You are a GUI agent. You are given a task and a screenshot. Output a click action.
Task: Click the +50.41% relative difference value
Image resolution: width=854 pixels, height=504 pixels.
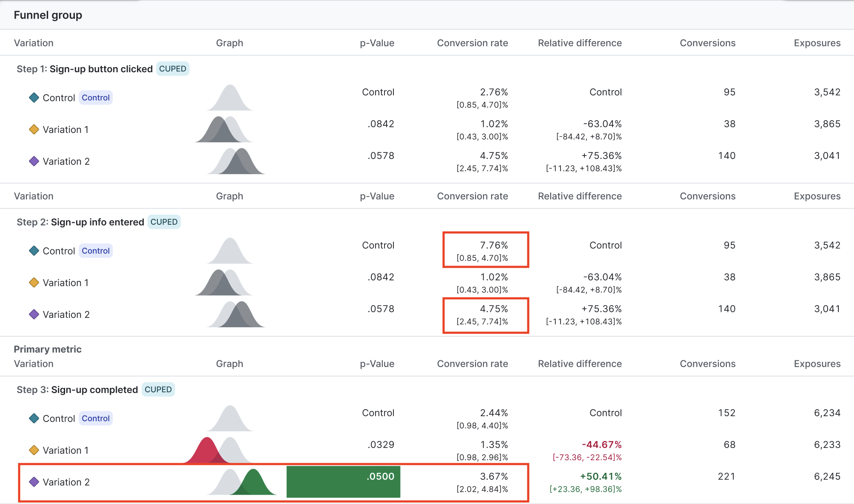coord(601,476)
